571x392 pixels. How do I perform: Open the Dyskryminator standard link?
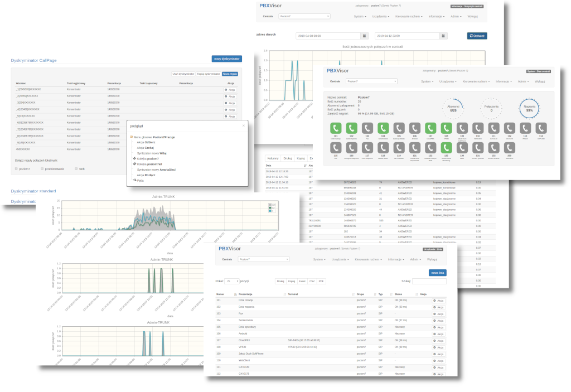point(33,191)
